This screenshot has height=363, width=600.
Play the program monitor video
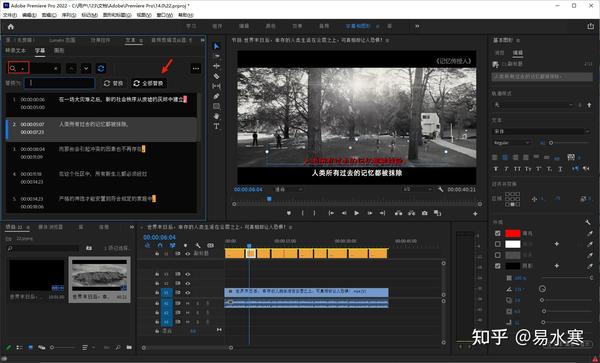click(357, 213)
